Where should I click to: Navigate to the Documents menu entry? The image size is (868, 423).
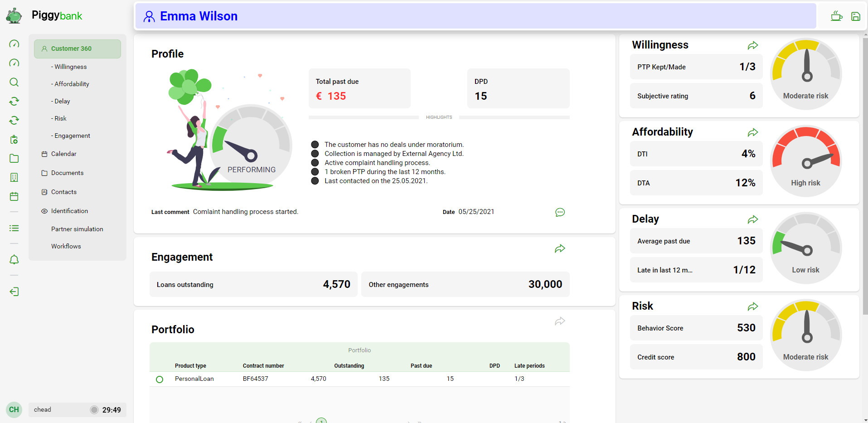click(x=67, y=173)
